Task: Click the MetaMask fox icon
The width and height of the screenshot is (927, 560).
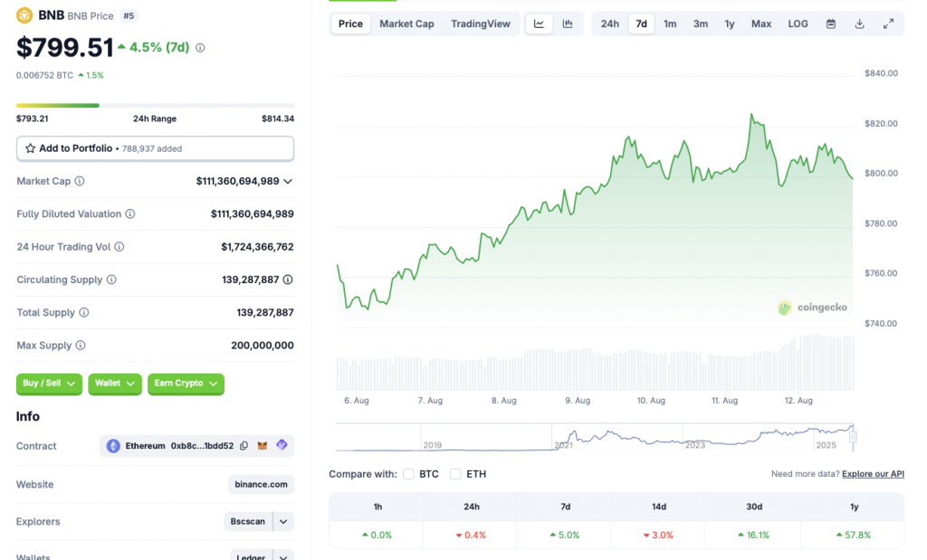Action: 263,446
